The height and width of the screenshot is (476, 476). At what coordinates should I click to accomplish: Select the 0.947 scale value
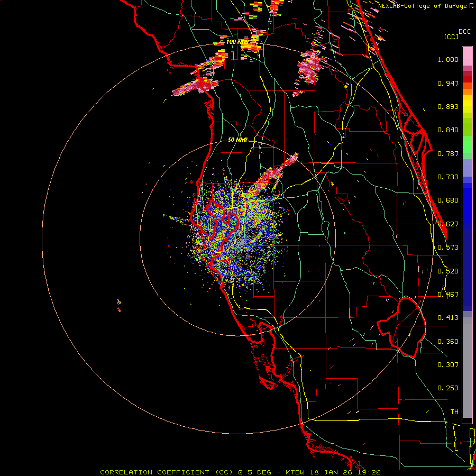[x=448, y=83]
